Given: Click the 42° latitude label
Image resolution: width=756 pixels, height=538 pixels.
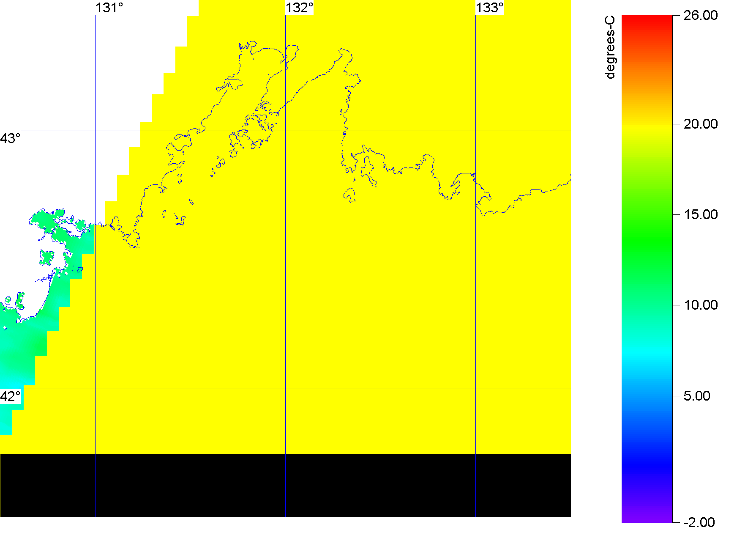Looking at the screenshot, I should coord(10,396).
